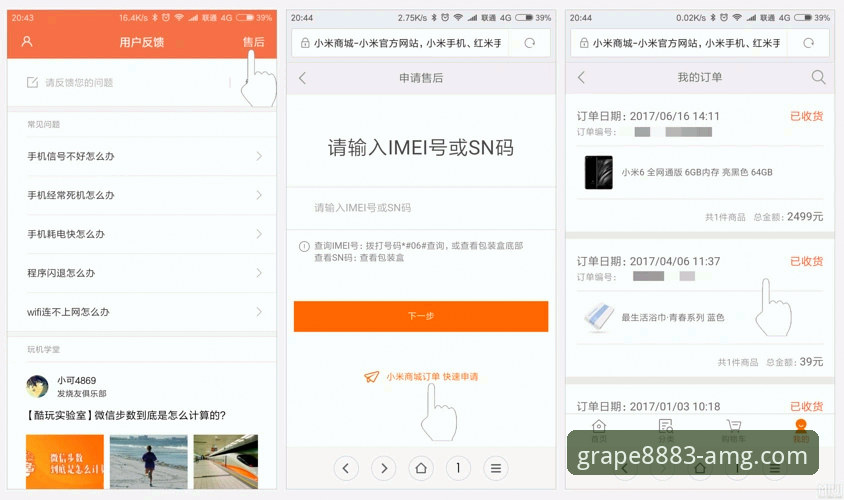The width and height of the screenshot is (844, 500).
Task: Tap the 小米6 phone product thumbnail
Action: [599, 172]
